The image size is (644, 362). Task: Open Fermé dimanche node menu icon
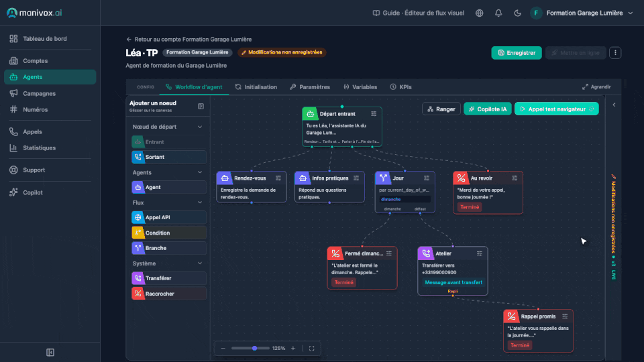389,253
